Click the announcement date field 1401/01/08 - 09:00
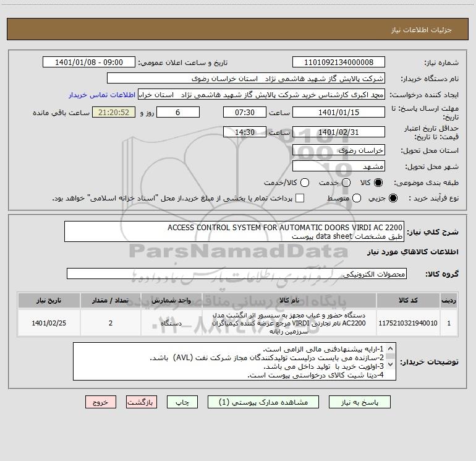476x461 pixels. coord(89,62)
